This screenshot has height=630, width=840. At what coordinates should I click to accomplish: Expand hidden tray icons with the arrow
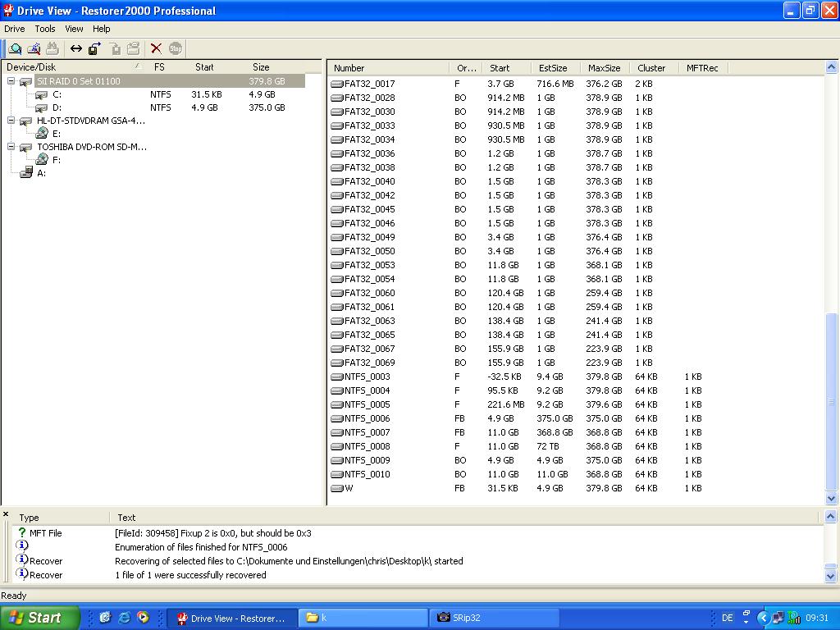[764, 619]
